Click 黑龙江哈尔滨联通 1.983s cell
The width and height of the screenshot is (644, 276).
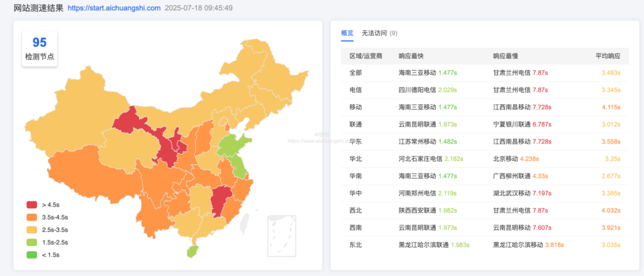click(x=434, y=245)
